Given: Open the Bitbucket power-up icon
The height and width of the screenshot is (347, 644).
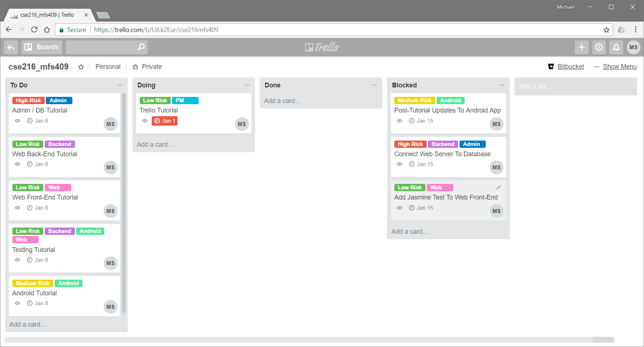Looking at the screenshot, I should [x=550, y=67].
